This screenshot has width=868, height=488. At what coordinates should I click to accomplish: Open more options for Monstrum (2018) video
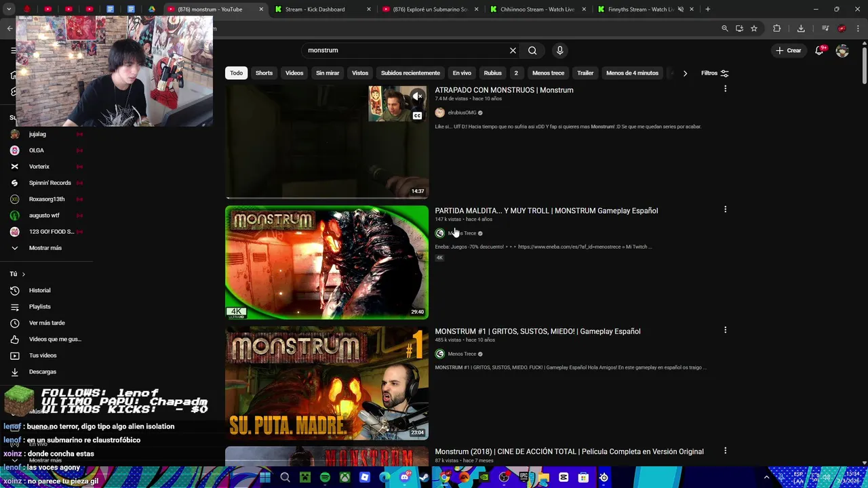(725, 451)
